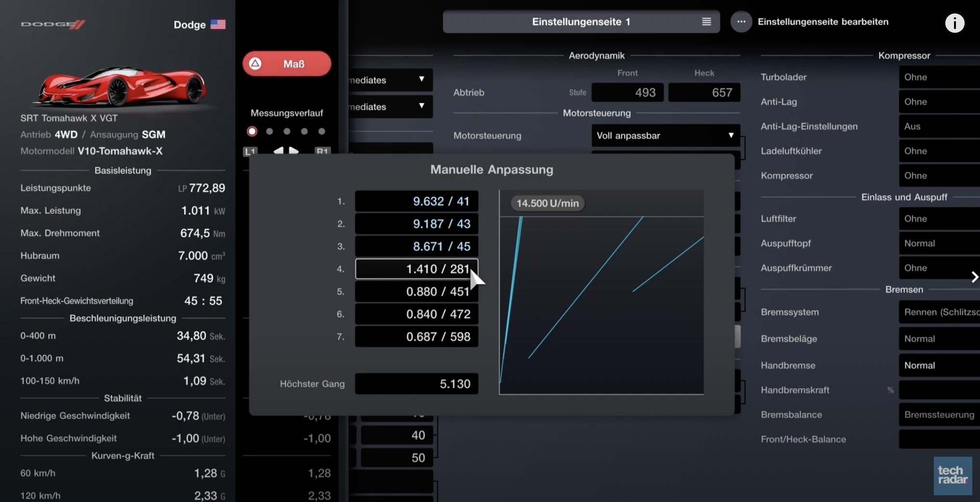
Task: Click the info icon at top right
Action: (x=954, y=23)
